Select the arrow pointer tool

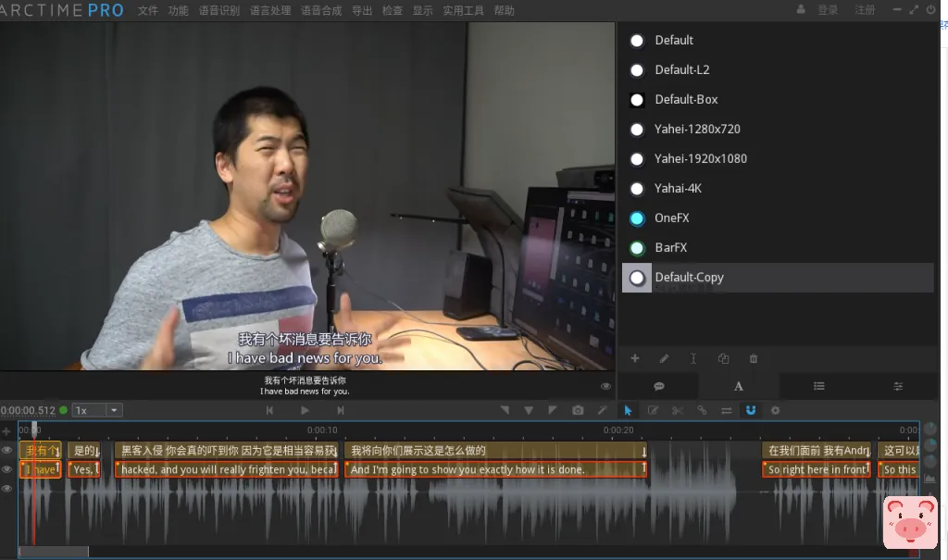[628, 410]
